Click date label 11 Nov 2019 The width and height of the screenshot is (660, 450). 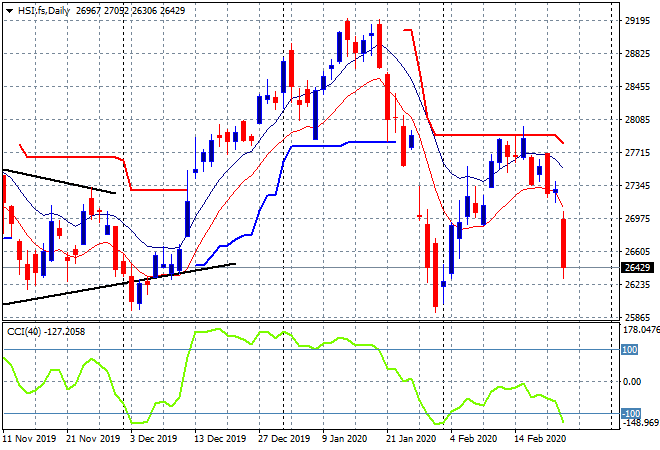(x=29, y=439)
